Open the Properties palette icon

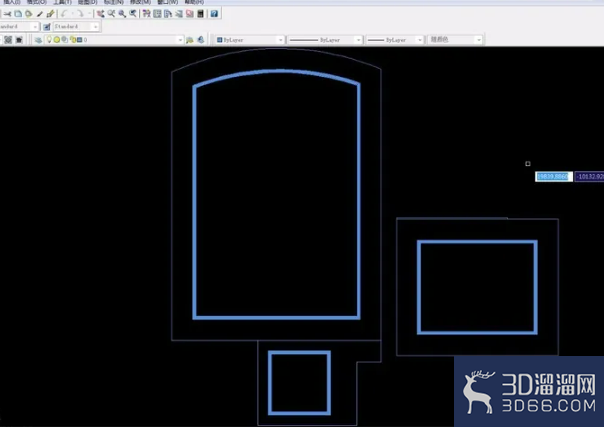146,14
